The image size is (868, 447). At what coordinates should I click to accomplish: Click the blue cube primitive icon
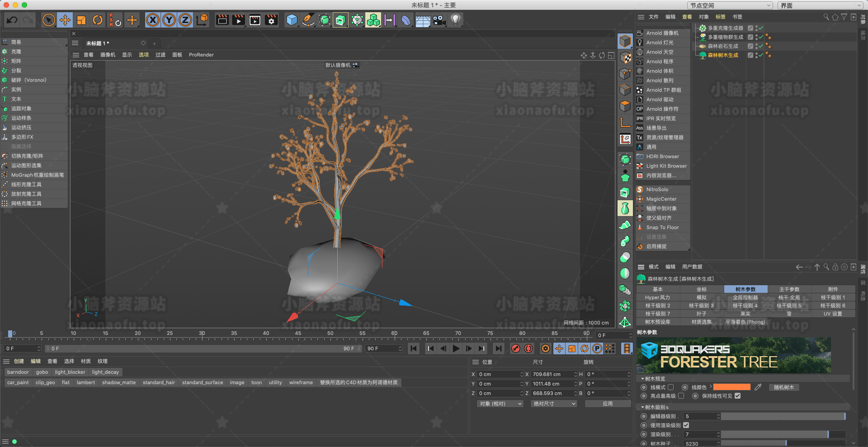click(292, 20)
